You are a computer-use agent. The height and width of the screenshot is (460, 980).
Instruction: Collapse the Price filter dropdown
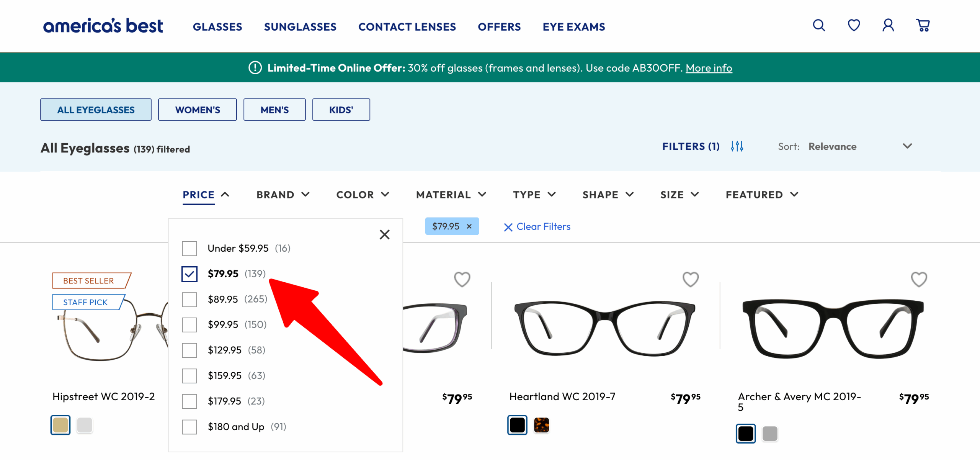[x=206, y=195]
